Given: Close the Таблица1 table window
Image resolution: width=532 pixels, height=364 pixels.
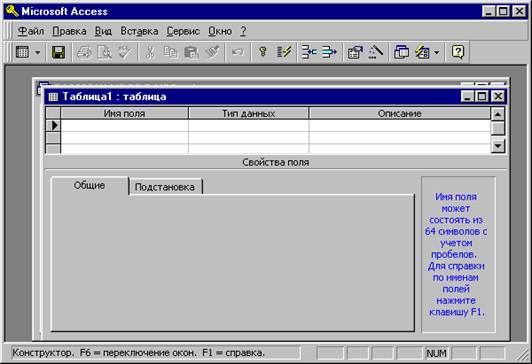Looking at the screenshot, I should click(x=498, y=97).
